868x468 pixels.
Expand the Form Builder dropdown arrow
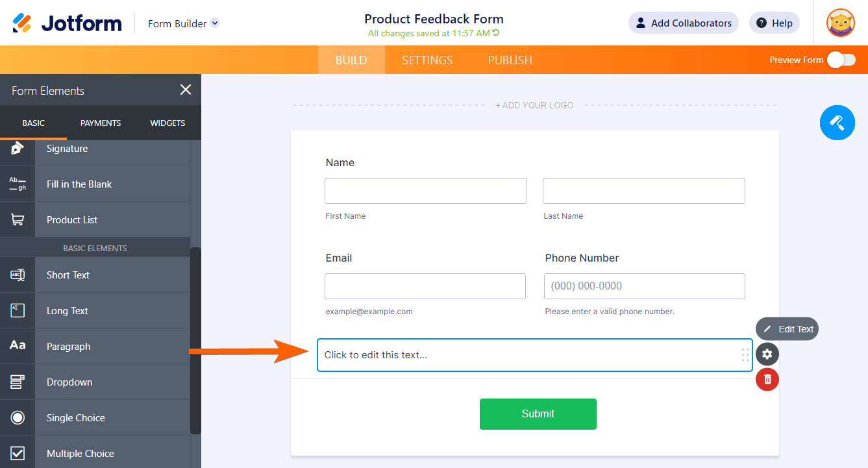(x=216, y=23)
